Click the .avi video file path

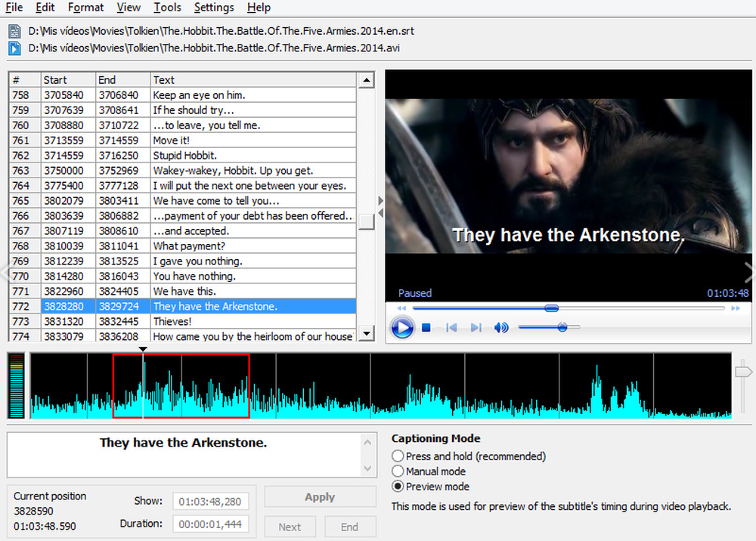coord(214,48)
